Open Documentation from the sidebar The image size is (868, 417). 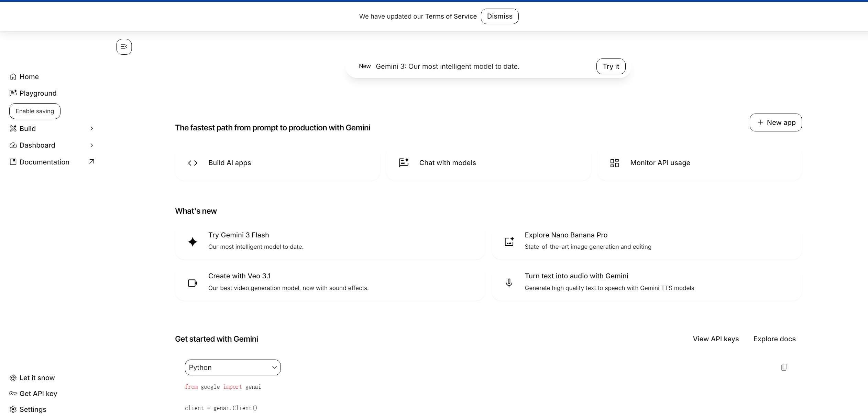(x=44, y=162)
